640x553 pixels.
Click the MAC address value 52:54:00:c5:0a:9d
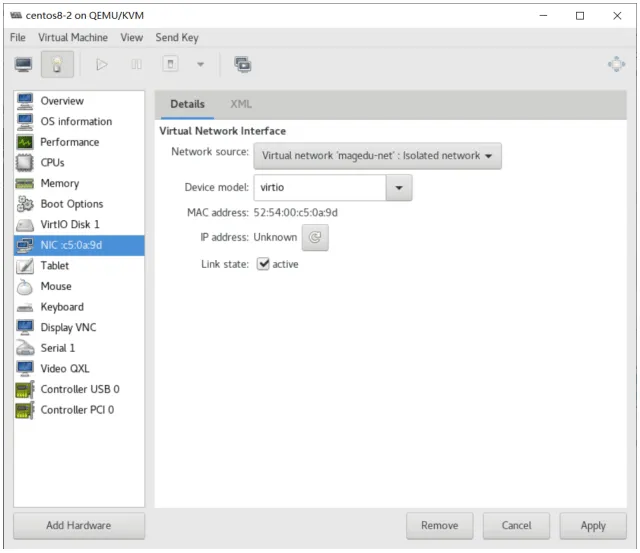(296, 213)
